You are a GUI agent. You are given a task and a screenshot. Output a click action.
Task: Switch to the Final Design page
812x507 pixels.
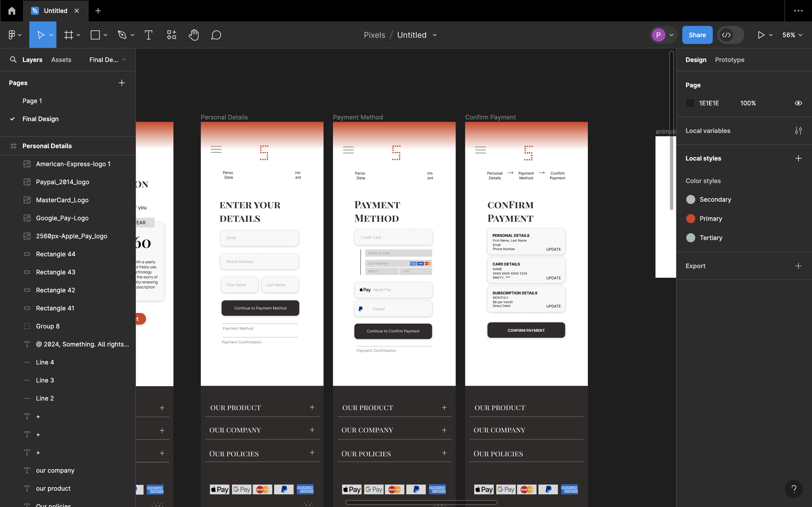pyautogui.click(x=40, y=119)
